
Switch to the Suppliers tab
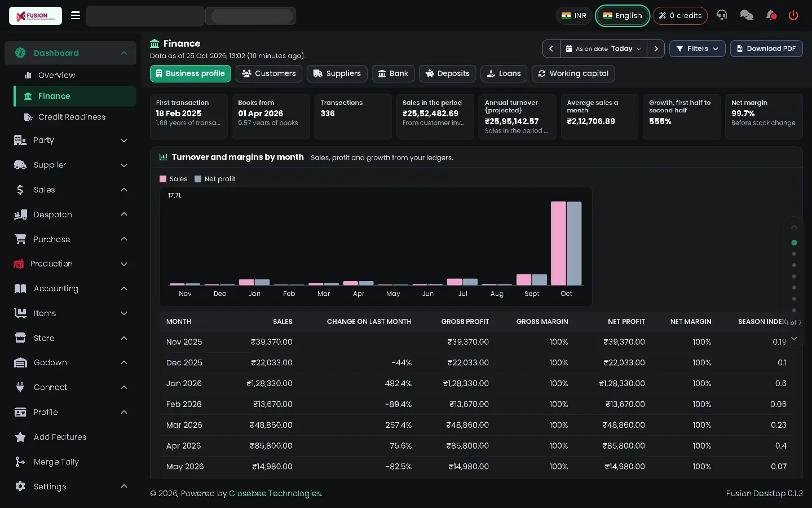337,73
